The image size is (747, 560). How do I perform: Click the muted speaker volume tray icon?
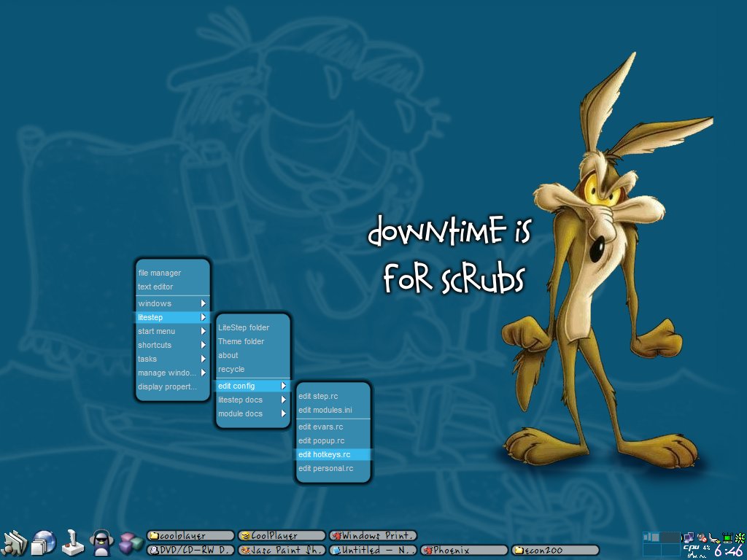pyautogui.click(x=701, y=538)
